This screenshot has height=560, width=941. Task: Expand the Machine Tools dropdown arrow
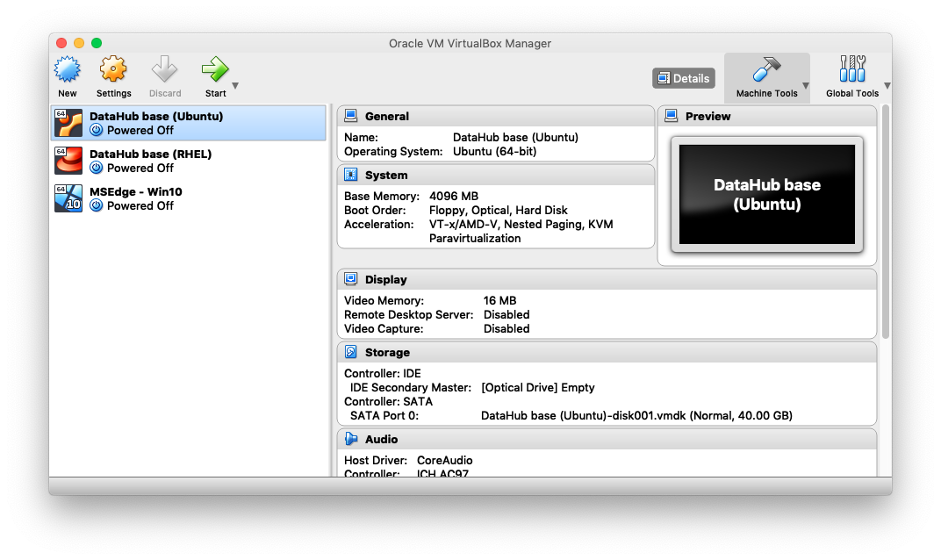[806, 85]
